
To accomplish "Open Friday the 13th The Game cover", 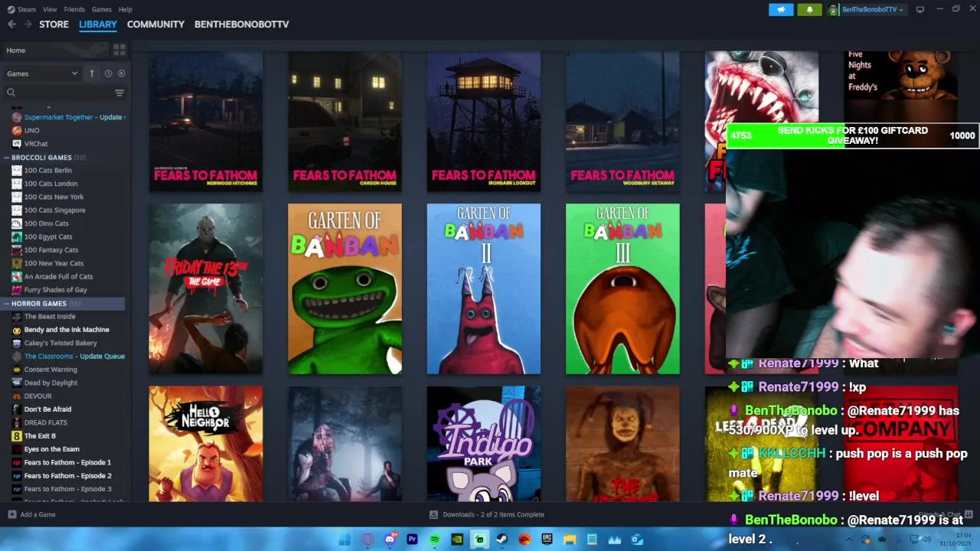I will [206, 289].
